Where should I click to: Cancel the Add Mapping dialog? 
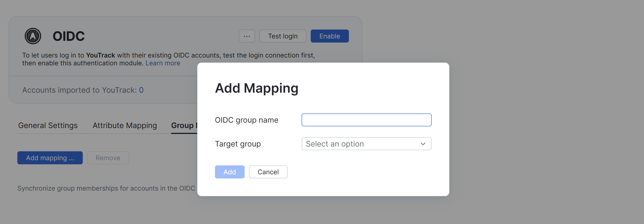tap(268, 172)
